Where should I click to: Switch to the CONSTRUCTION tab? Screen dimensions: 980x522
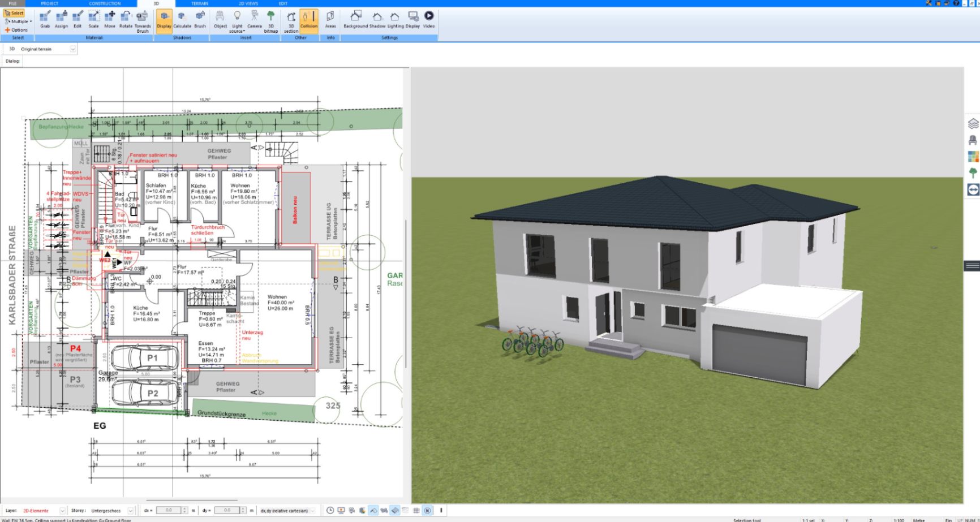105,3
